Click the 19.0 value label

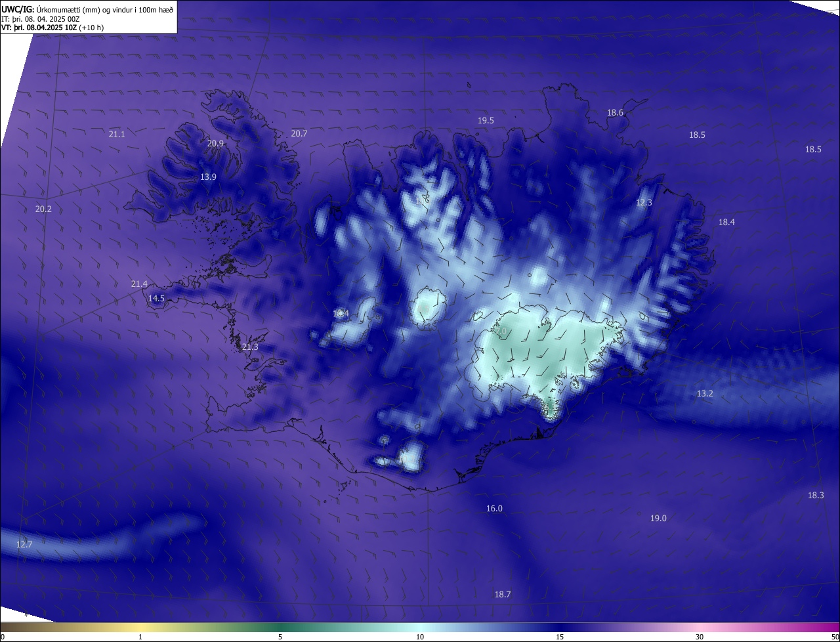click(x=658, y=519)
